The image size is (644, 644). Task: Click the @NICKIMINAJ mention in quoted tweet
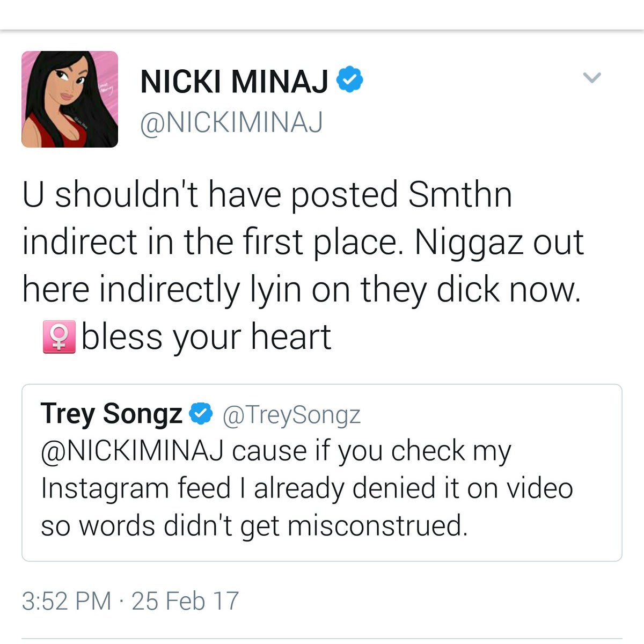point(131,451)
